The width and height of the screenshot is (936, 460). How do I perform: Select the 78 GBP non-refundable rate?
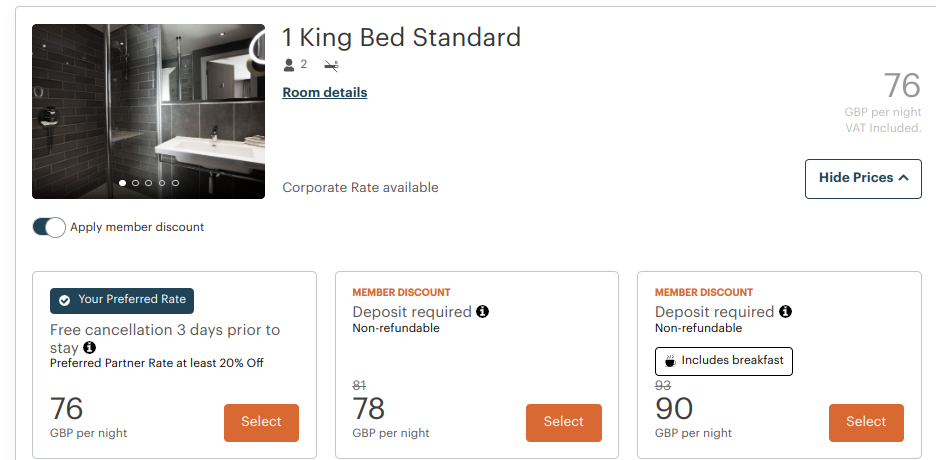click(563, 422)
